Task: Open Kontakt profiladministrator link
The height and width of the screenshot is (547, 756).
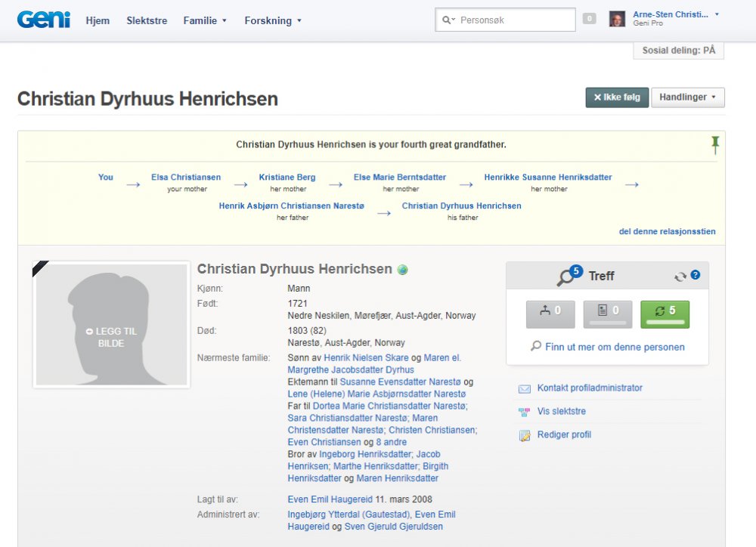Action: [x=590, y=388]
